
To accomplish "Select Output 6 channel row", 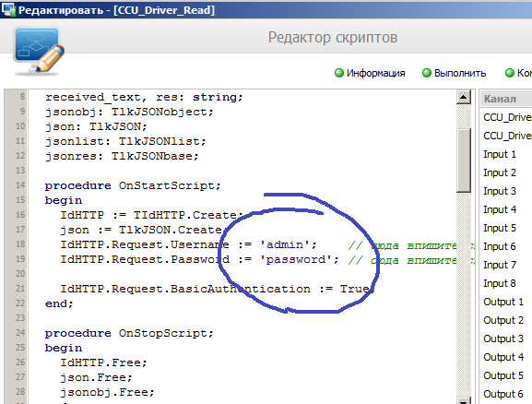I will 506,394.
